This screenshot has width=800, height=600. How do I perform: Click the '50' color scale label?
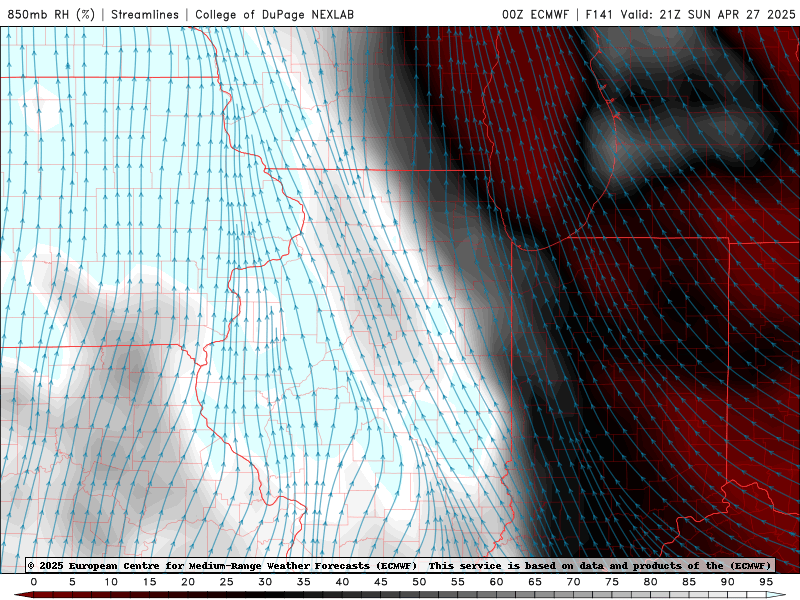pos(419,582)
